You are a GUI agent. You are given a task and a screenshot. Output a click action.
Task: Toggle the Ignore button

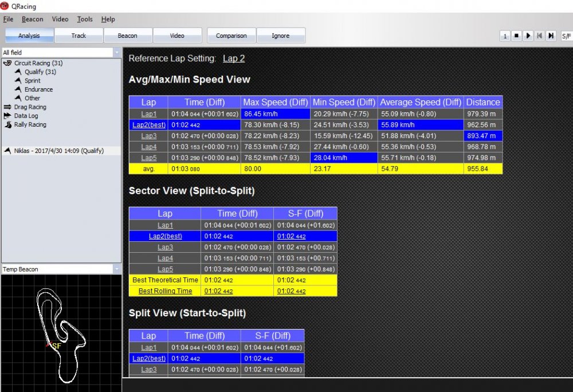[280, 36]
